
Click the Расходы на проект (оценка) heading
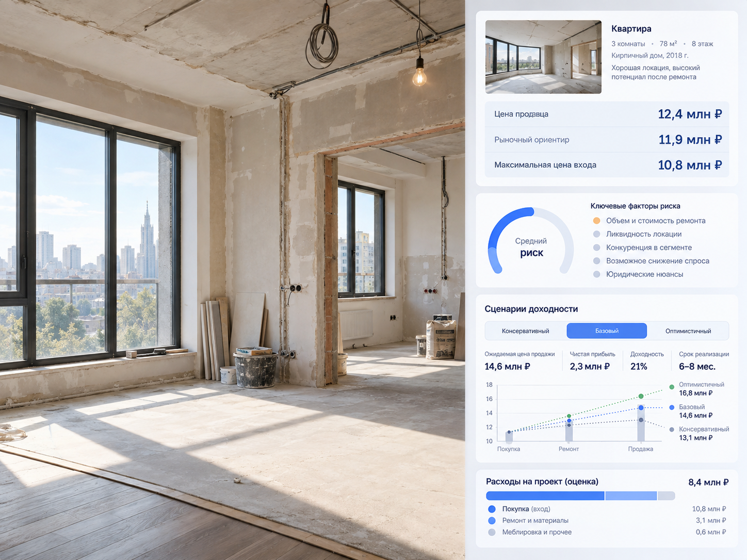click(x=542, y=482)
